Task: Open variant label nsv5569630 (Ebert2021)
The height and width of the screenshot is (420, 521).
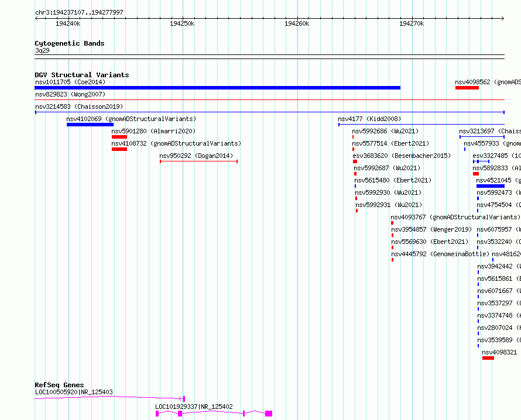Action: point(430,242)
